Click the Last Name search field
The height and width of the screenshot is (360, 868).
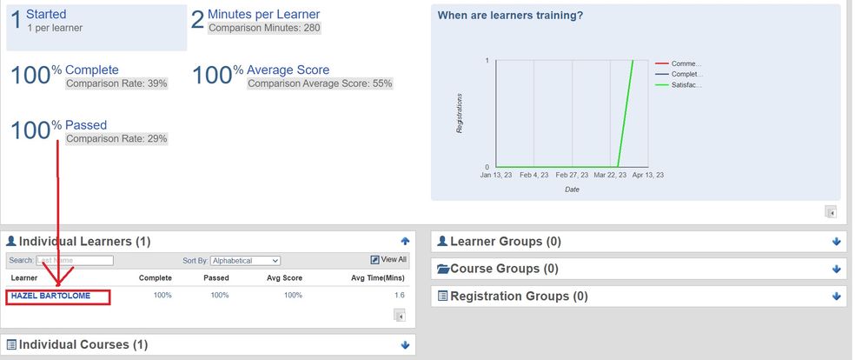click(75, 260)
